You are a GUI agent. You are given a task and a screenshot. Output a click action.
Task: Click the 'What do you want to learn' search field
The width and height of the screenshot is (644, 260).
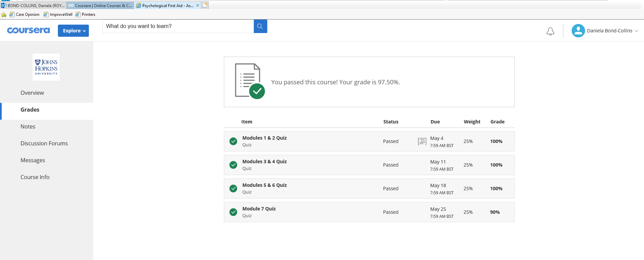[x=178, y=26]
